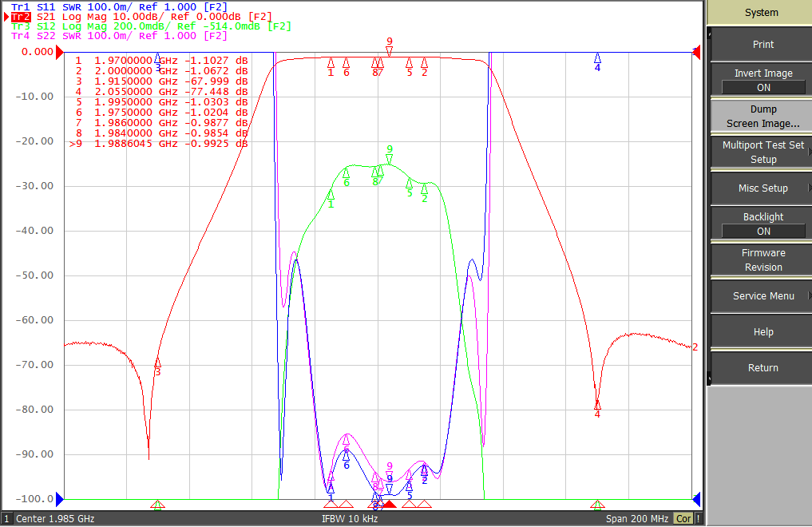812x527 pixels.
Task: Select the Tr1 S11 SWR trace label
Action: point(119,6)
